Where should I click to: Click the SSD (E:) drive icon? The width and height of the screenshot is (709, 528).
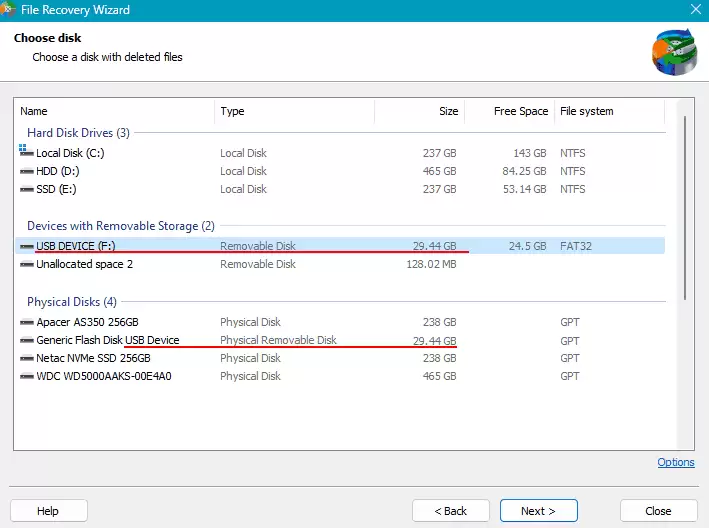[x=26, y=189]
